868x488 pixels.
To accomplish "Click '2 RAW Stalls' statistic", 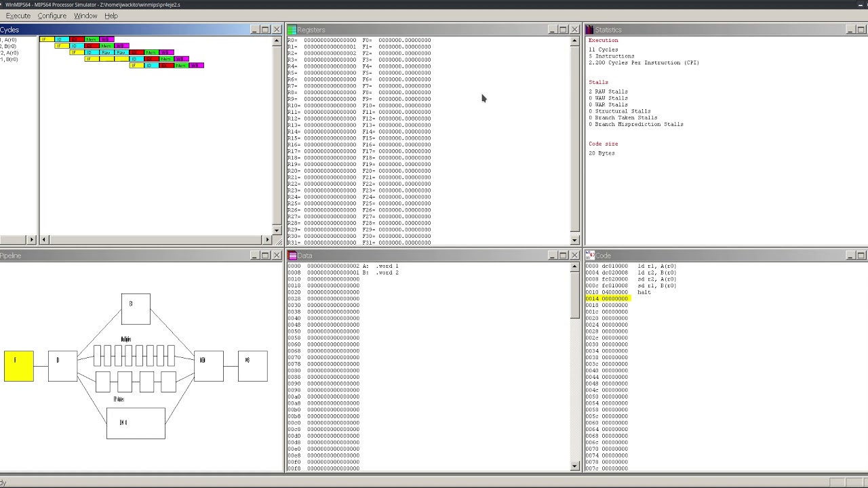I will pos(608,91).
